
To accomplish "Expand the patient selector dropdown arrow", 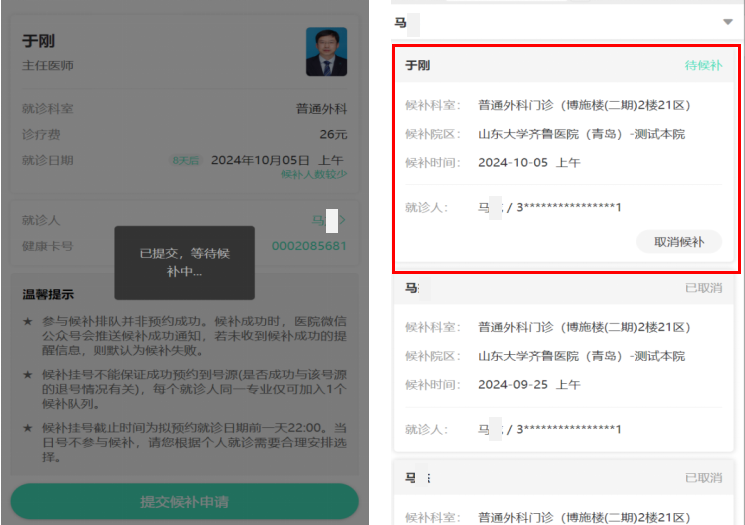I will point(727,22).
